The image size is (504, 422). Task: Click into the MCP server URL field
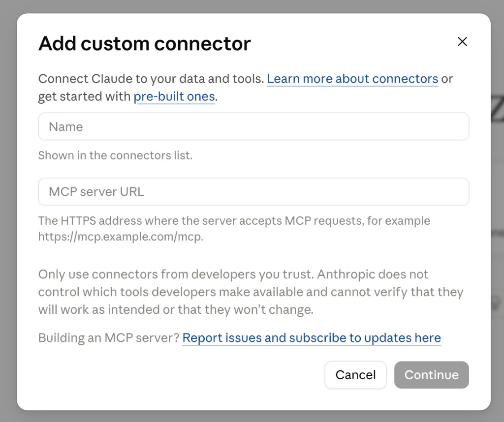[253, 192]
